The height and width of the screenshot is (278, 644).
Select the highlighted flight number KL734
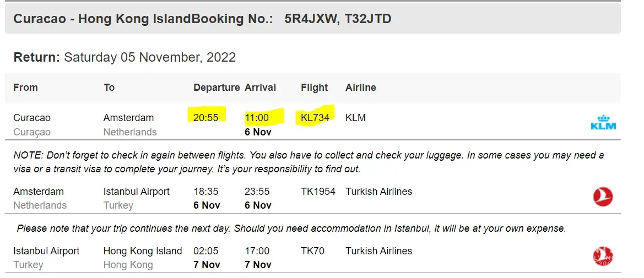(x=315, y=117)
